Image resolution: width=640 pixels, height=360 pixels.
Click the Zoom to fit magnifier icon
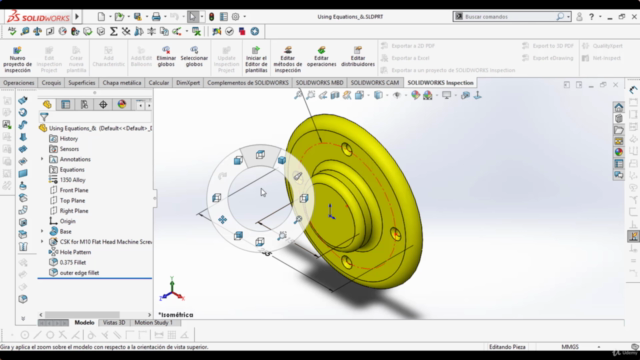pyautogui.click(x=298, y=95)
